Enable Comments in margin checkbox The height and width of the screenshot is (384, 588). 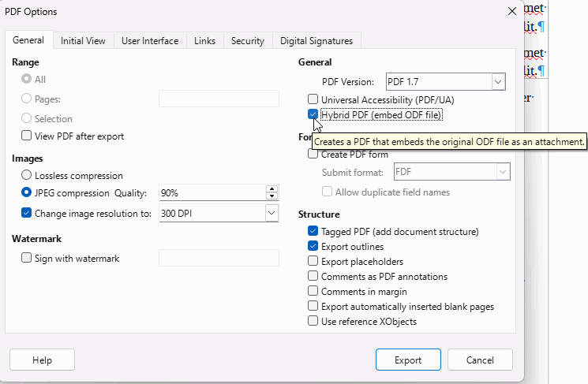pyautogui.click(x=313, y=291)
